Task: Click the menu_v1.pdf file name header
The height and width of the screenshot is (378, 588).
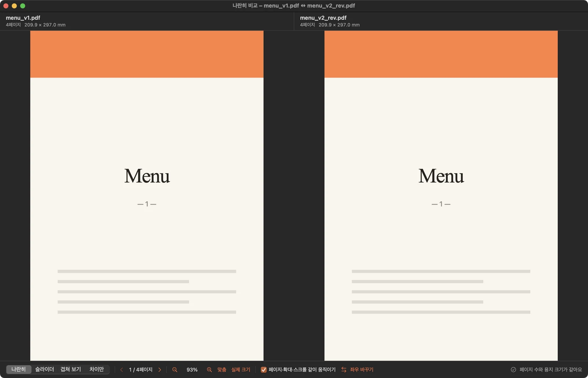Action: (x=23, y=18)
